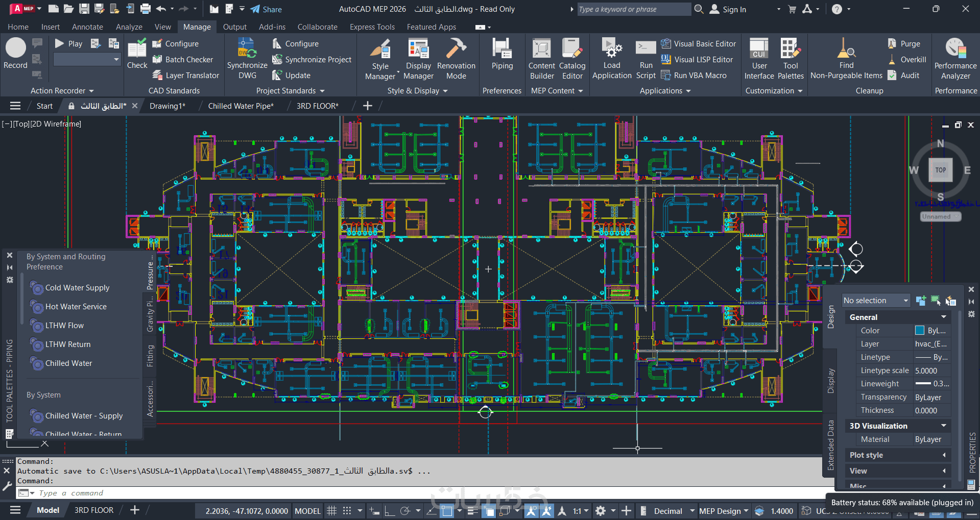Open Tool Palettes

click(x=791, y=59)
